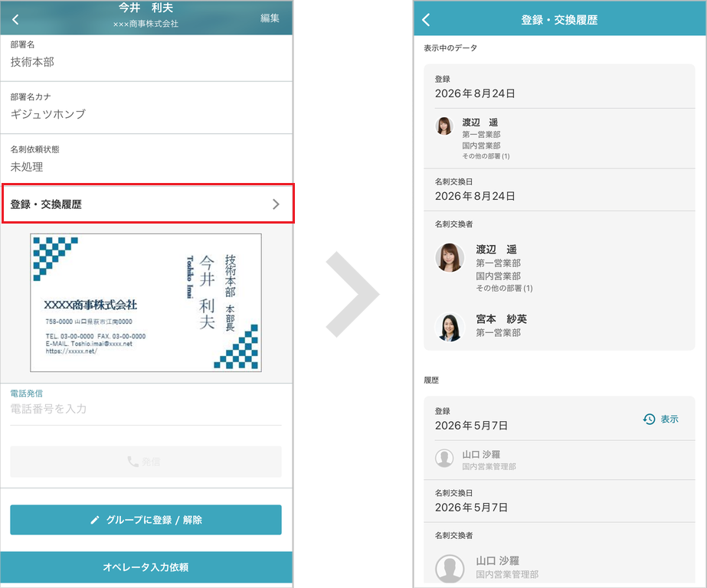The width and height of the screenshot is (707, 588).
Task: Click 電話発信 label
Action: coord(27,394)
